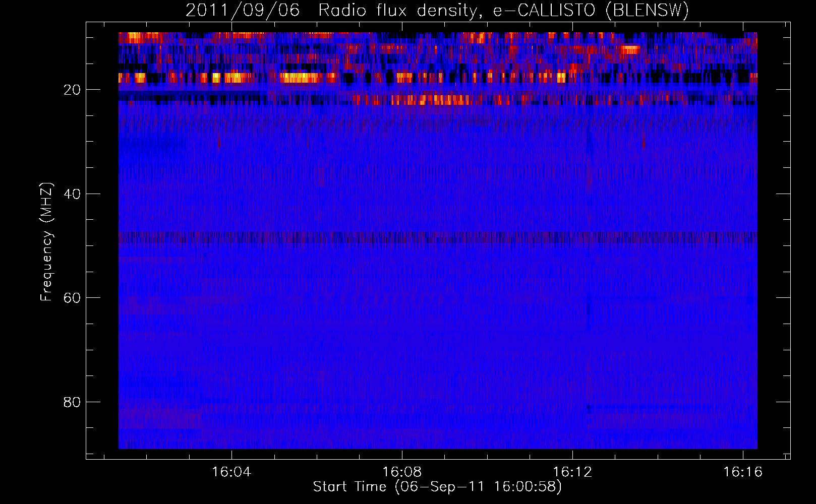Click the 16:04 time tick label
This screenshot has height=504, width=816.
(x=231, y=472)
